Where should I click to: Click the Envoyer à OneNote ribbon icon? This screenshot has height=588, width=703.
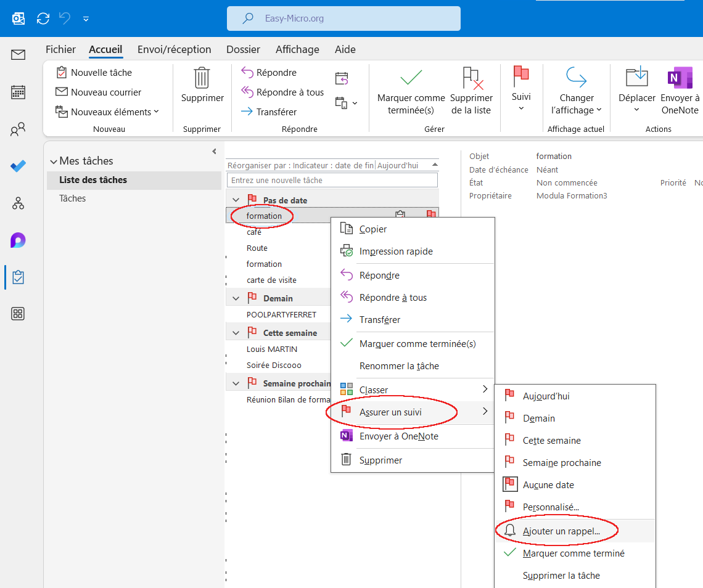click(x=680, y=91)
